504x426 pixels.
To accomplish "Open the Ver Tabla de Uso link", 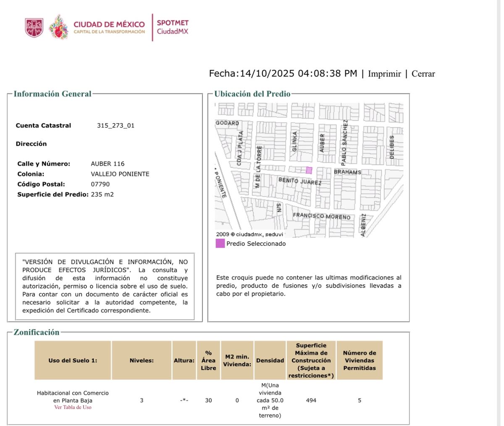I will click(x=73, y=408).
